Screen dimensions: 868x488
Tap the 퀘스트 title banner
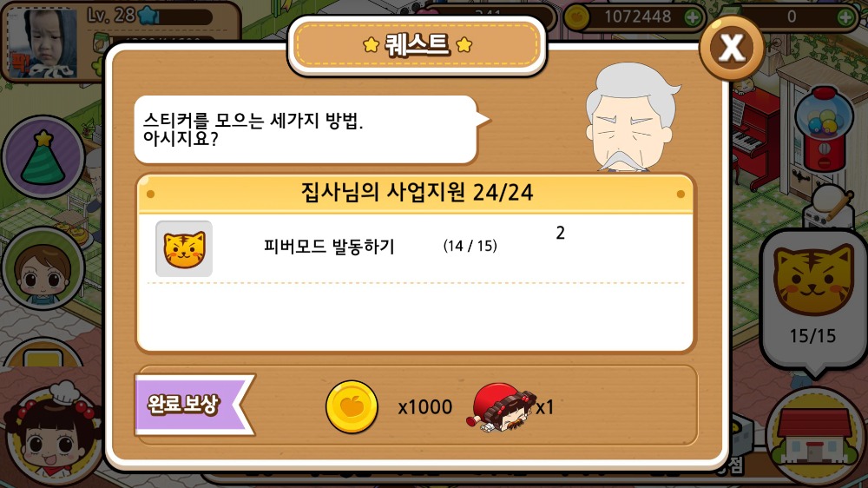[x=418, y=45]
